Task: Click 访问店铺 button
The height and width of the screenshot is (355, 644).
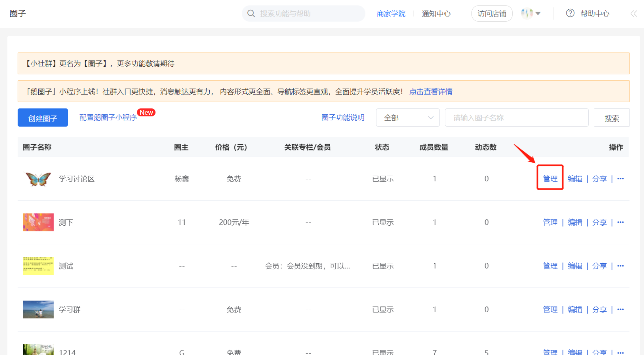Action: pyautogui.click(x=492, y=14)
